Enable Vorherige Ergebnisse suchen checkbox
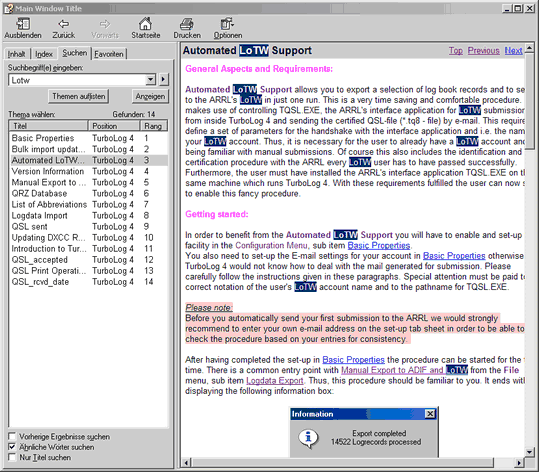The image size is (539, 472). click(x=12, y=436)
